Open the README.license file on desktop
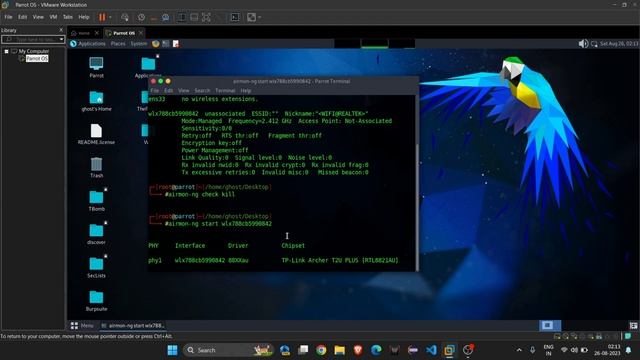The height and width of the screenshot is (360, 640). [96, 134]
